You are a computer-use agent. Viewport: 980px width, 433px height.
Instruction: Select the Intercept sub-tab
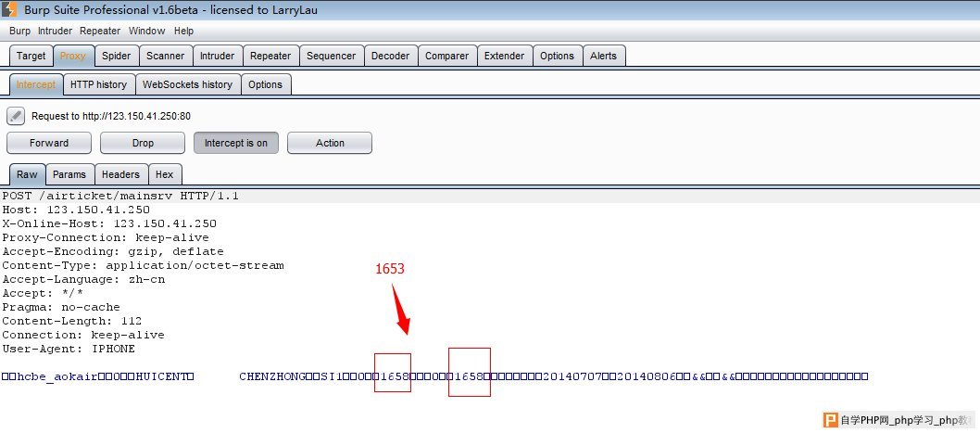click(36, 84)
